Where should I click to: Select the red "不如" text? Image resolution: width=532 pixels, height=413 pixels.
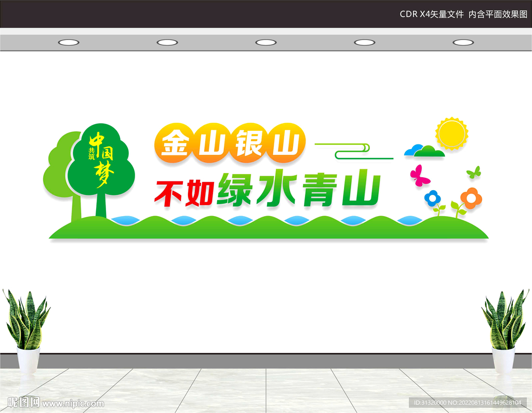point(184,193)
